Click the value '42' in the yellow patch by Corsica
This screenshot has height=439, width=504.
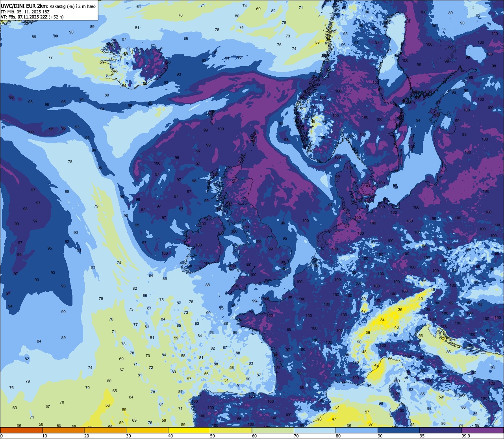376,365
